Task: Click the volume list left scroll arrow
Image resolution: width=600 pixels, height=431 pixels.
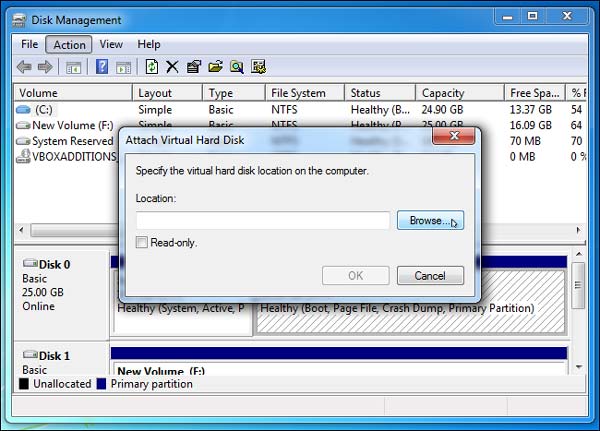Action: click(x=21, y=230)
